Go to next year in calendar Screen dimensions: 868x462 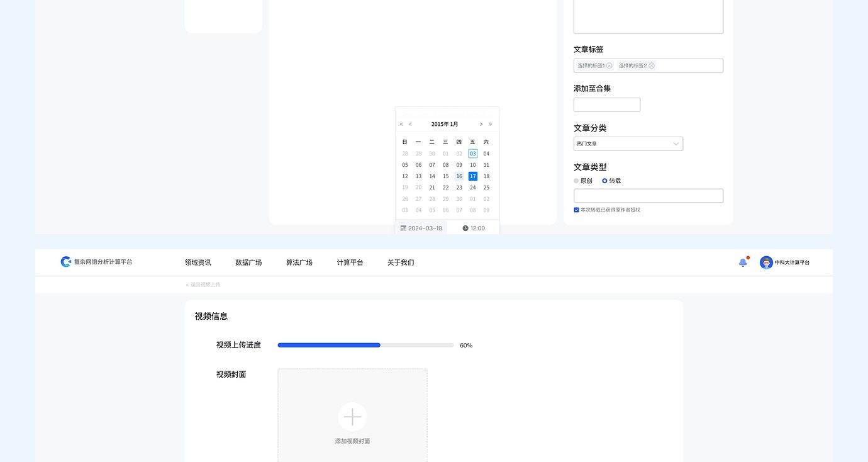tap(491, 125)
